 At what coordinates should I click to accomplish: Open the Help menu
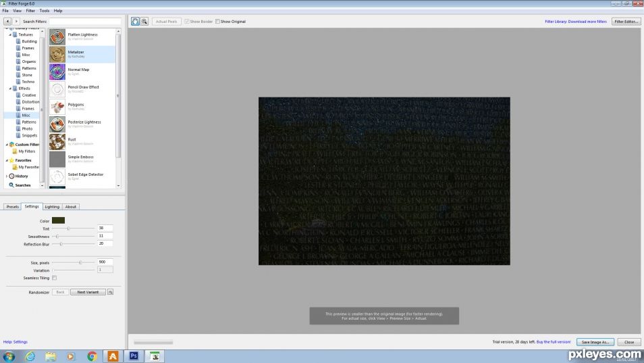pyautogui.click(x=58, y=11)
